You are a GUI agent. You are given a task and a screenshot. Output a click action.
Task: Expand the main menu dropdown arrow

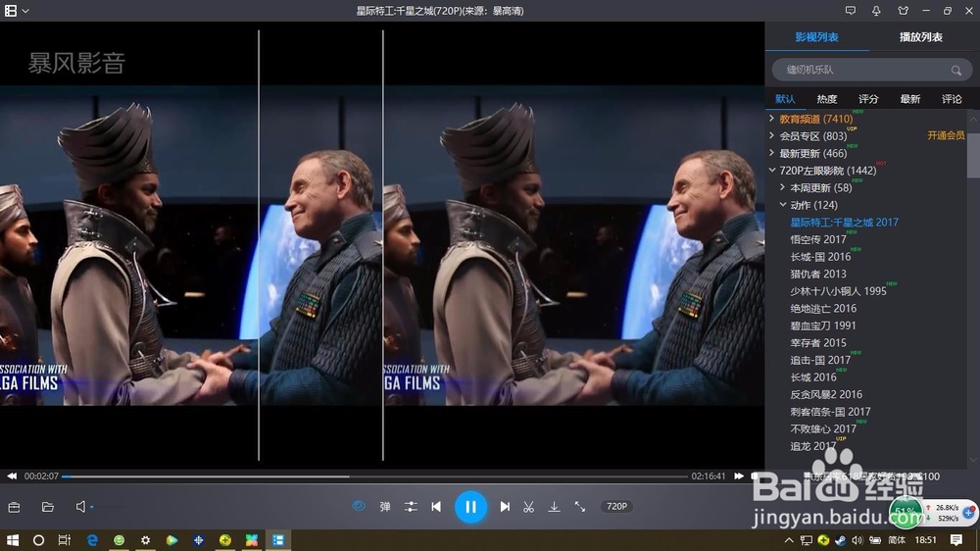[x=25, y=11]
